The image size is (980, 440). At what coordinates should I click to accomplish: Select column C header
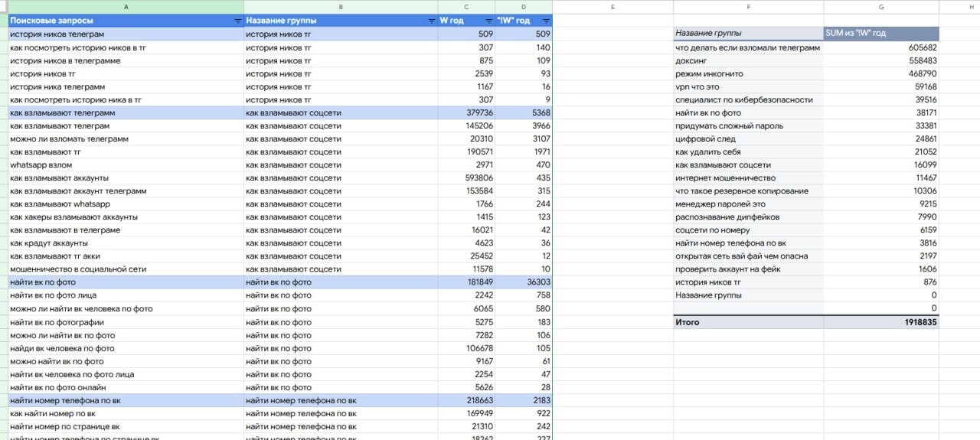[466, 7]
